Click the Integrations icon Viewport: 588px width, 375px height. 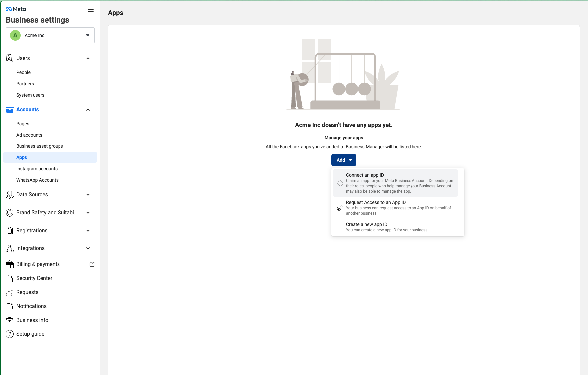[10, 248]
